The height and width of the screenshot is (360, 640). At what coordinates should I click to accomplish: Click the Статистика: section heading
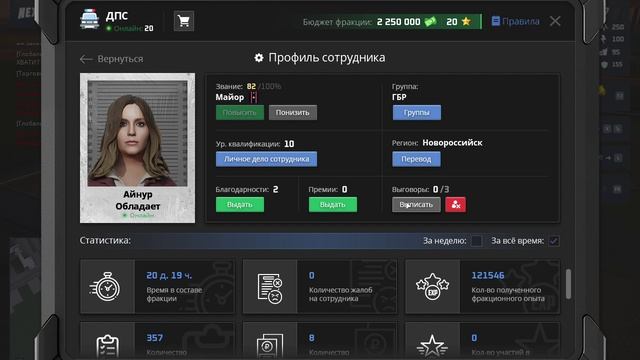click(105, 240)
